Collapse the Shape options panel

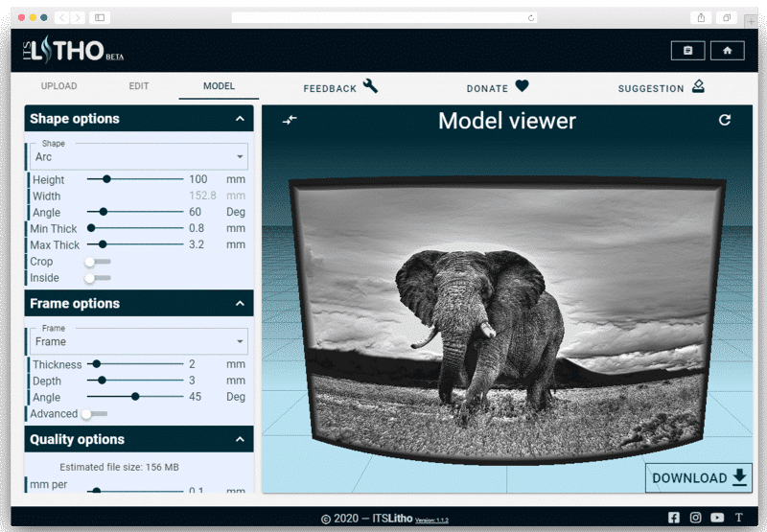coord(240,118)
